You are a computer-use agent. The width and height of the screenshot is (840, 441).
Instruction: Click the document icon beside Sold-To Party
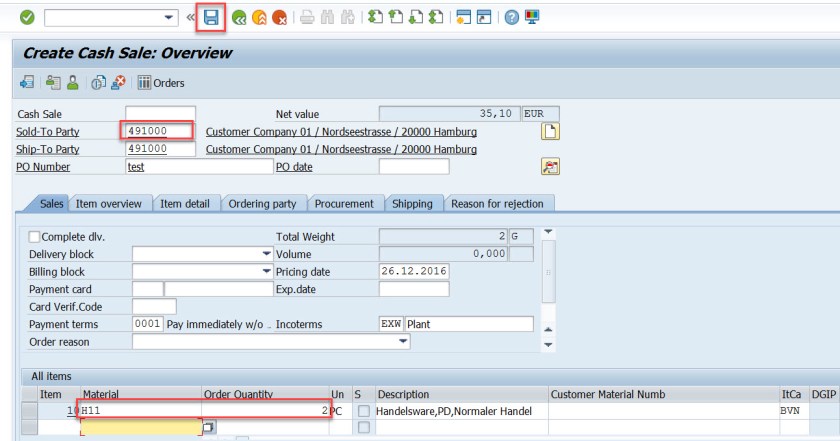[549, 131]
